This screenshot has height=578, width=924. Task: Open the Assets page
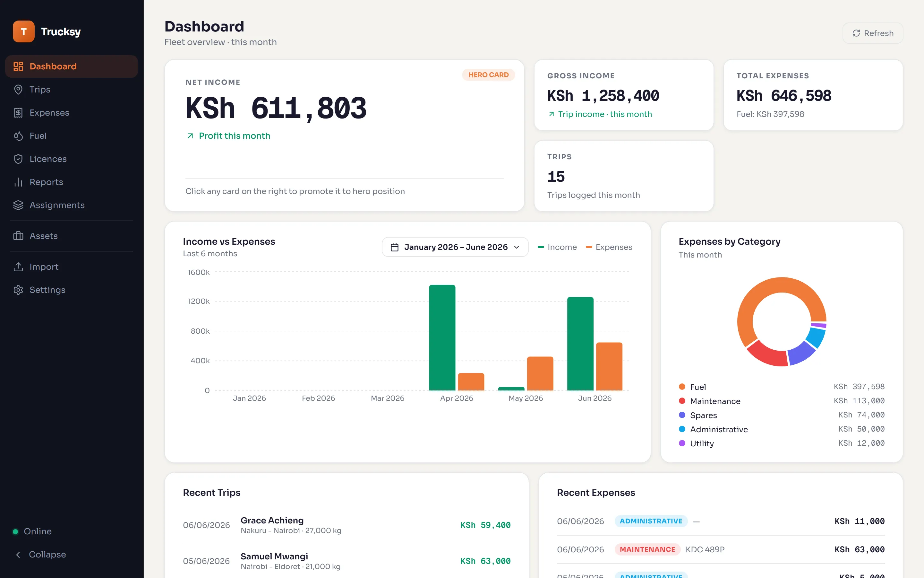72,236
